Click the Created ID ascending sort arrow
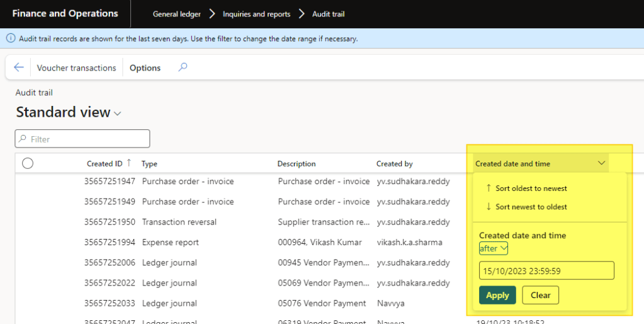Screen dimensions: 644x324 pyautogui.click(x=129, y=163)
